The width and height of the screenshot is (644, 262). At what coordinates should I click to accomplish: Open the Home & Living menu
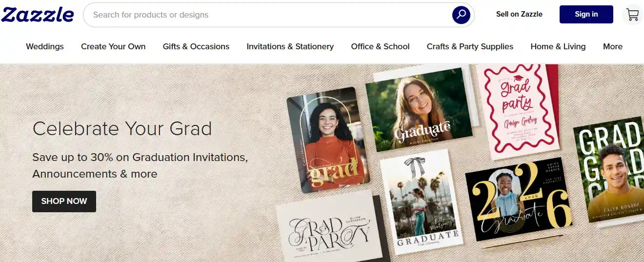[558, 46]
